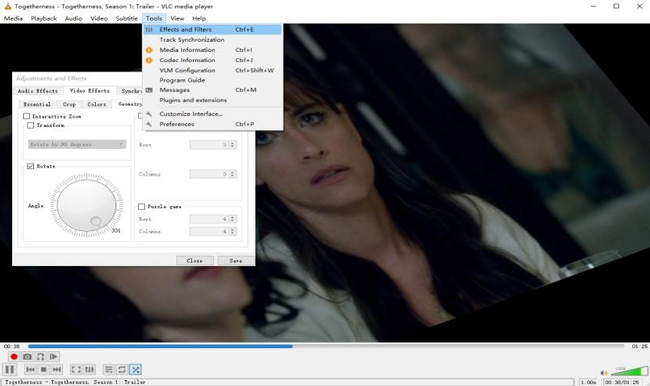Pause playback with the pause button
The width and height of the screenshot is (650, 386).
coord(10,369)
